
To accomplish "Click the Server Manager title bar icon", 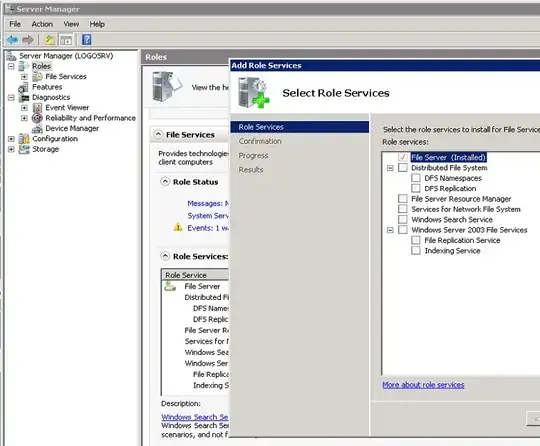I will [10, 8].
